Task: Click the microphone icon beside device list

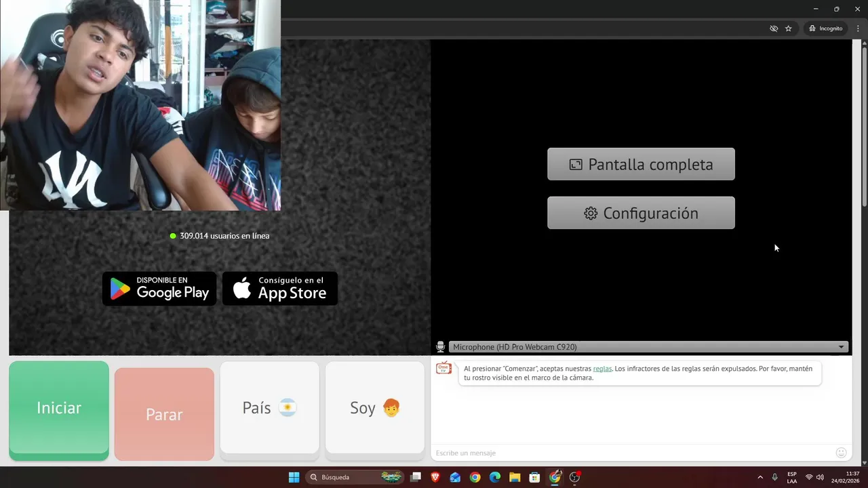Action: 440,347
